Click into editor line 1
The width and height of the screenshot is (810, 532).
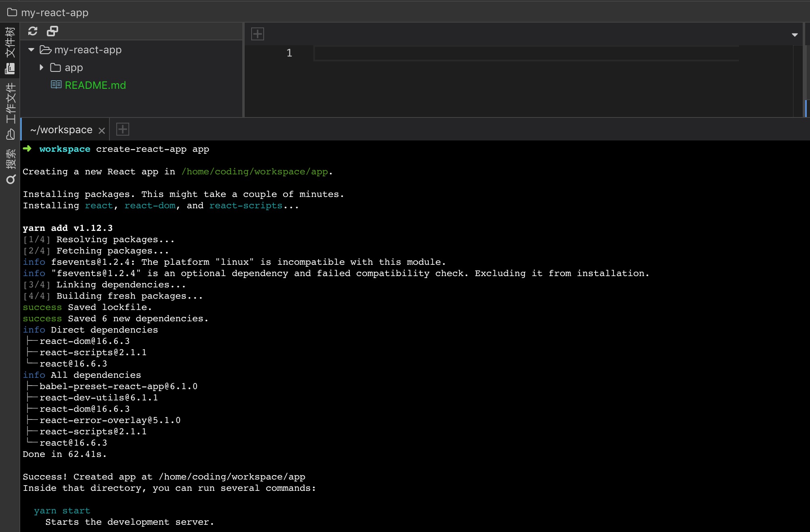tap(526, 53)
